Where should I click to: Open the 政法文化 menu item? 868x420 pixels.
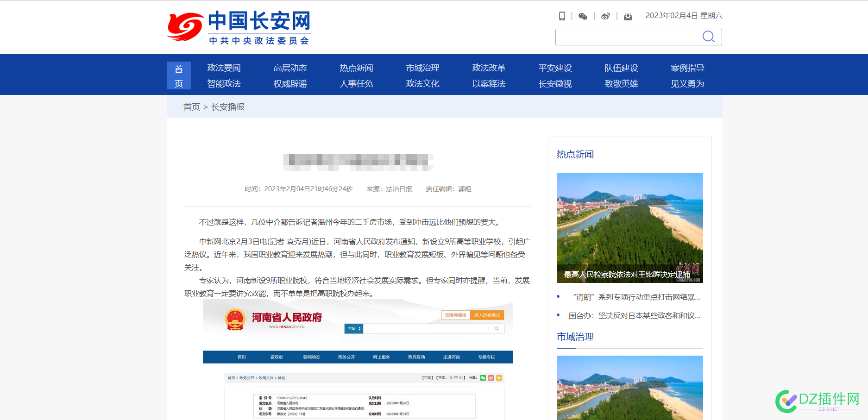pyautogui.click(x=423, y=84)
